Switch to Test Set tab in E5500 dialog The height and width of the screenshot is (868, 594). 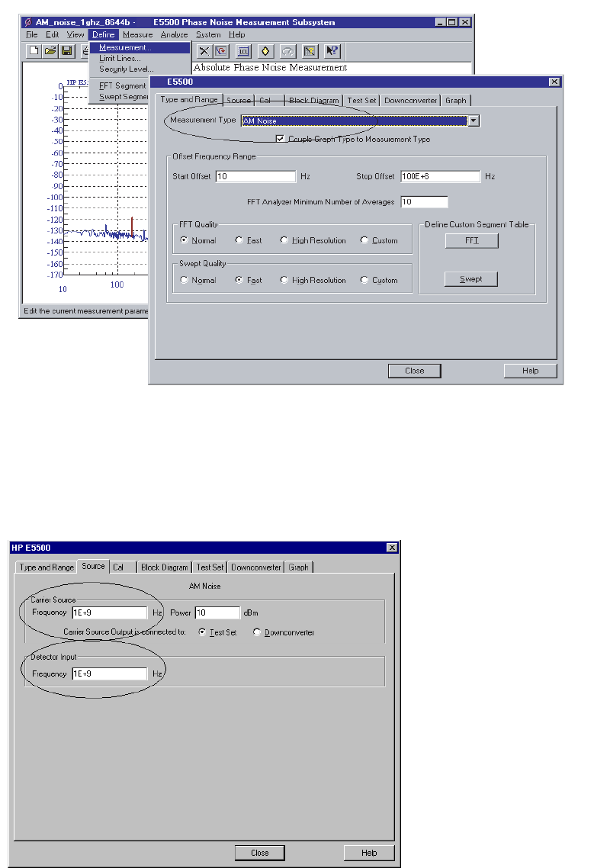tap(361, 100)
